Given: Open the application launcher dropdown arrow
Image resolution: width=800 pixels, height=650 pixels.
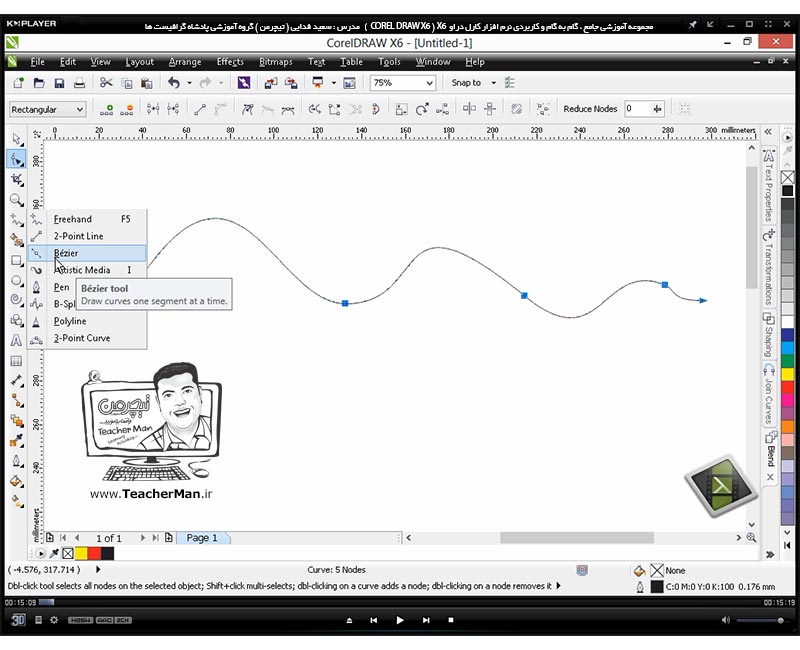Looking at the screenshot, I should tap(334, 83).
